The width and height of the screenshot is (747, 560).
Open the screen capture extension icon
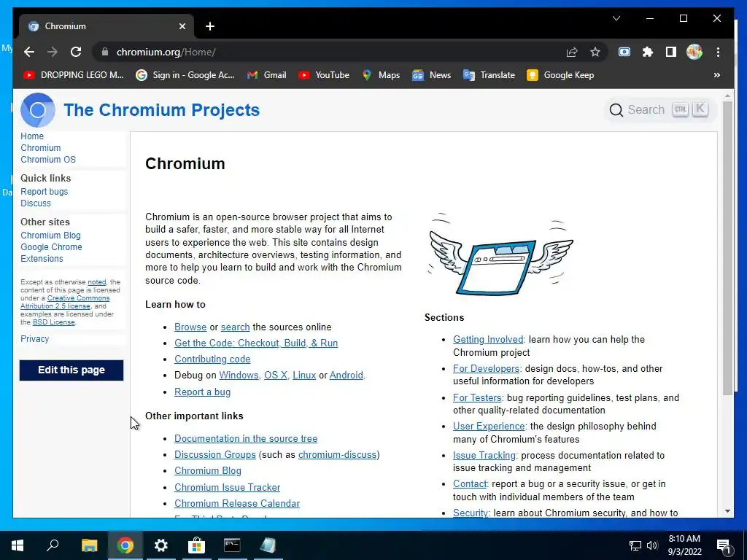point(624,52)
